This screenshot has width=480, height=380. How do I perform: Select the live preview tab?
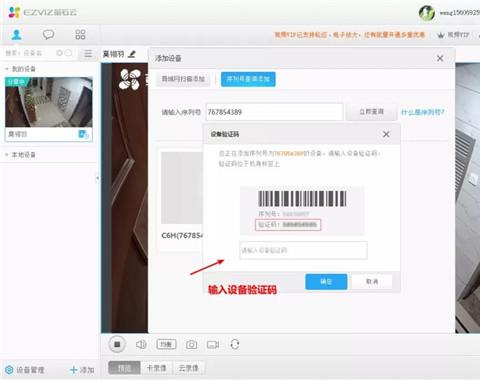point(124,368)
